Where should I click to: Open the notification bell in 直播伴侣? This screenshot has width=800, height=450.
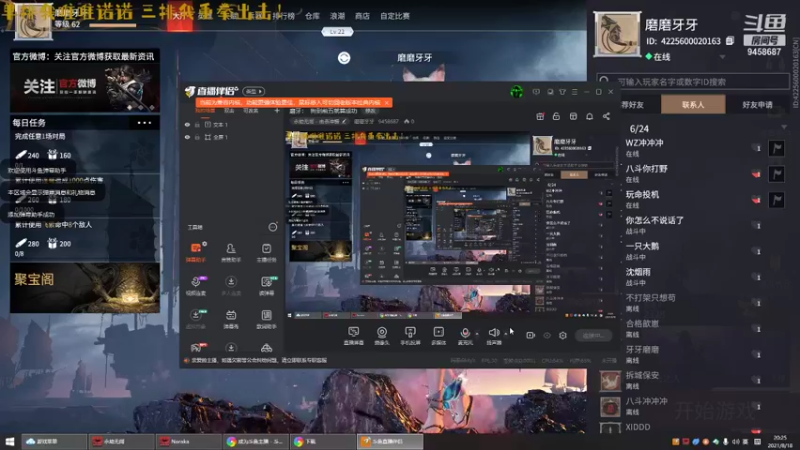pyautogui.click(x=589, y=116)
